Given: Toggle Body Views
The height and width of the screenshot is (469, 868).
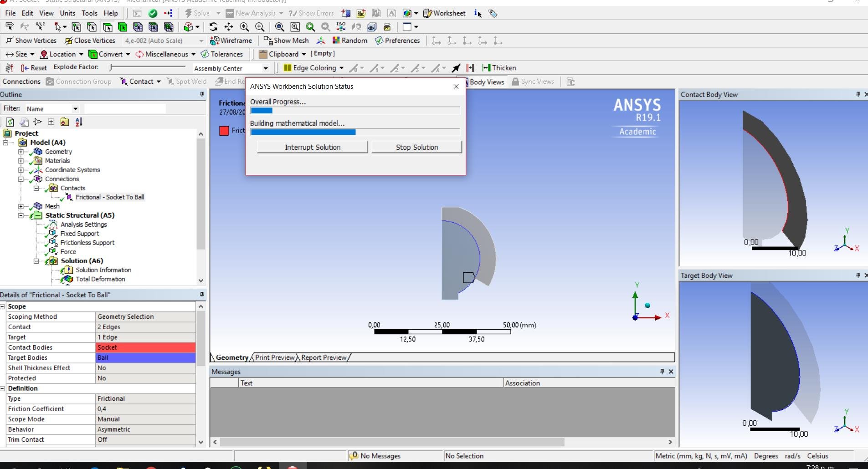Looking at the screenshot, I should click(486, 82).
